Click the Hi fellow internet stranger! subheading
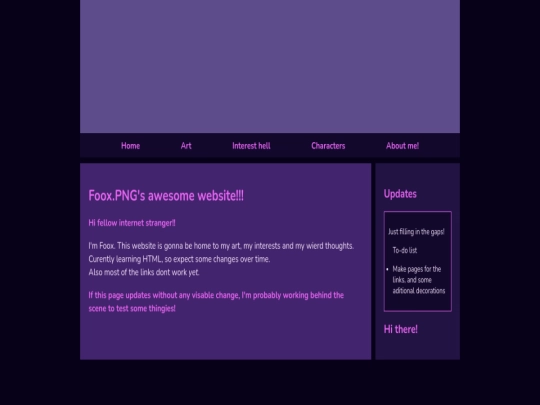The image size is (540, 405). point(132,223)
